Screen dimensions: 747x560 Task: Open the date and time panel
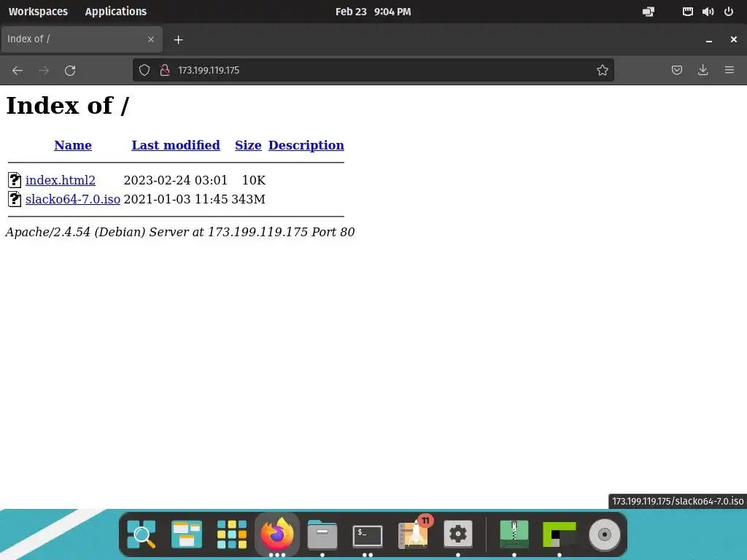point(373,12)
